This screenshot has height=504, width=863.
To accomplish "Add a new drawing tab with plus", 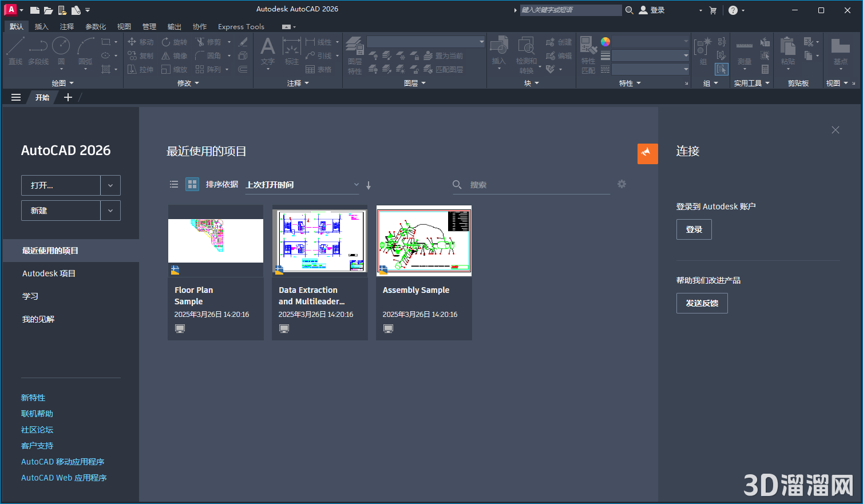I will [x=68, y=97].
